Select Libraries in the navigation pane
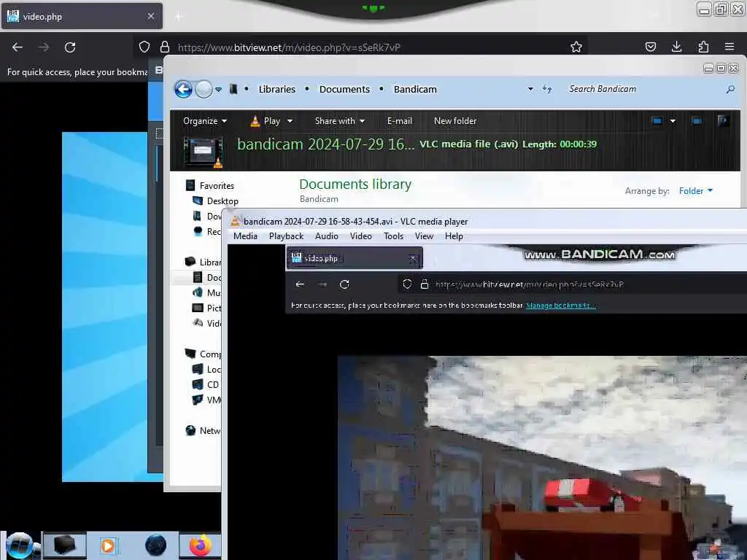 pyautogui.click(x=203, y=262)
